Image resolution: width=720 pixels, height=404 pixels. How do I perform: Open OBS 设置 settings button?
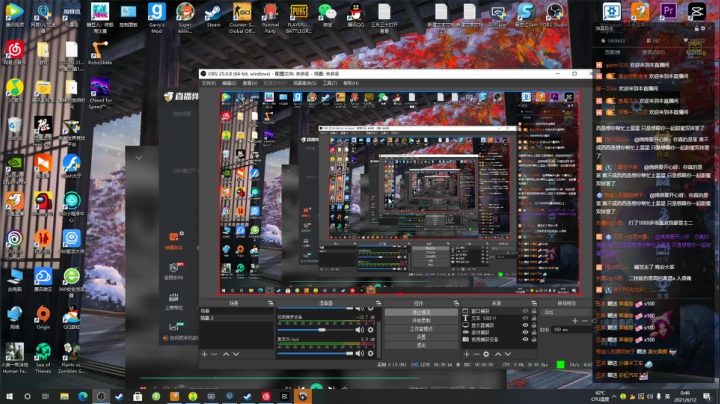pyautogui.click(x=421, y=337)
